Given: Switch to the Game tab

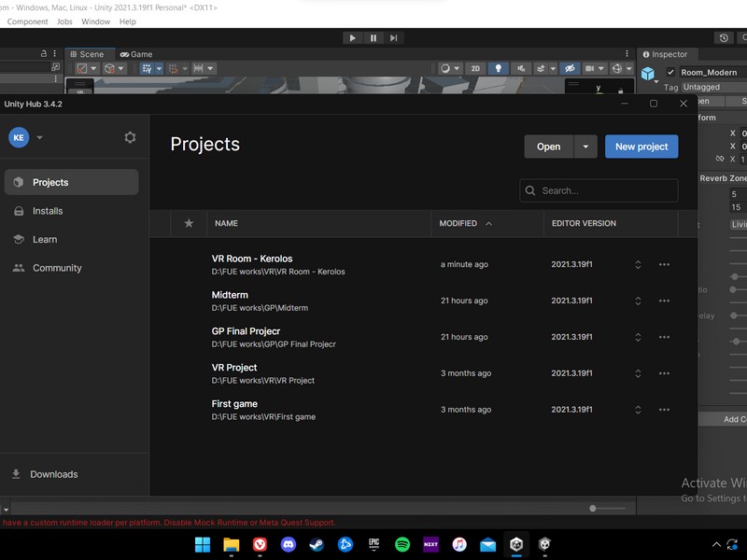Looking at the screenshot, I should coord(136,54).
